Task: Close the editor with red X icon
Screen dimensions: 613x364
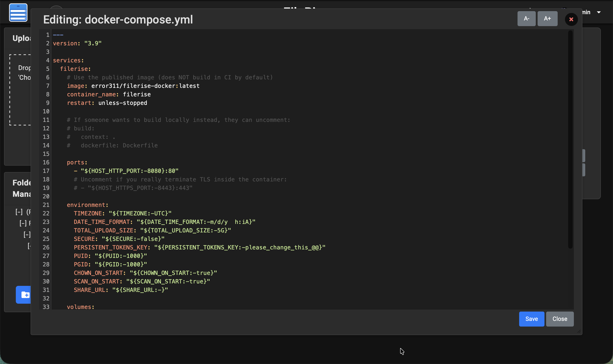Action: 571,19
